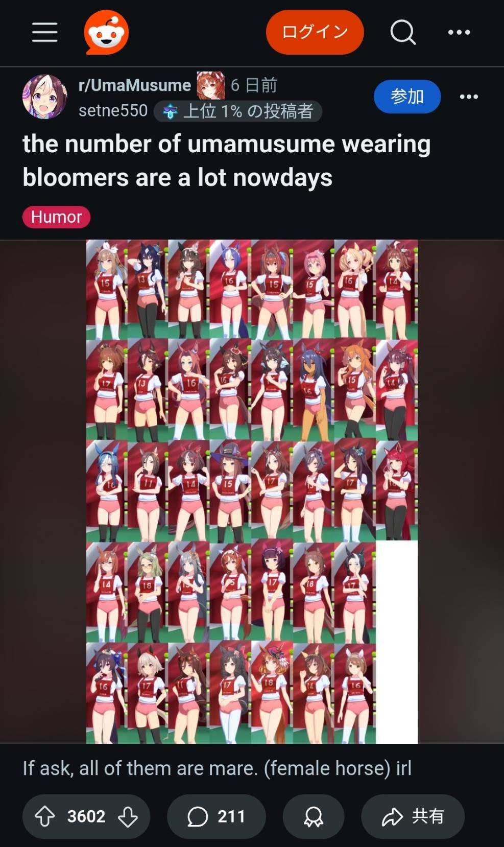Open the post title about umamusume bloomers
The width and height of the screenshot is (504, 847).
coord(226,160)
